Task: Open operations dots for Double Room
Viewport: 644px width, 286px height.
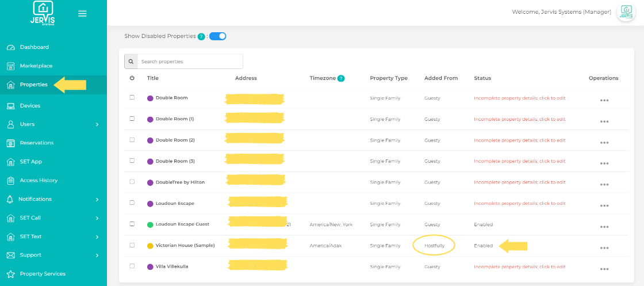Action: (604, 100)
